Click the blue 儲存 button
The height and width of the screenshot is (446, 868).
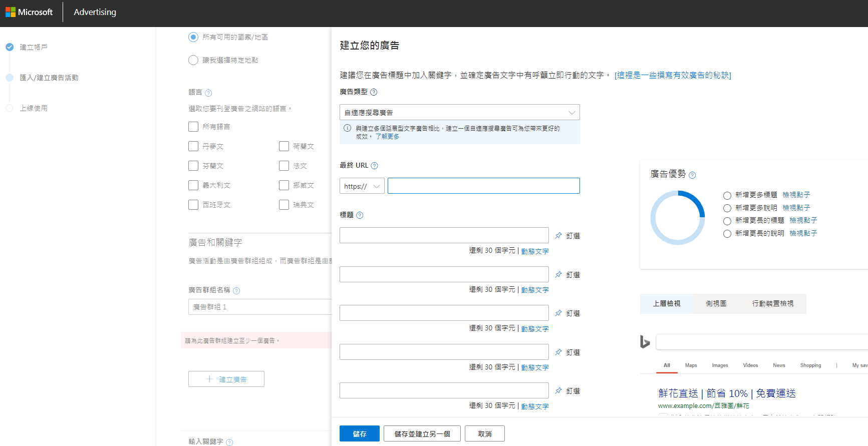359,433
